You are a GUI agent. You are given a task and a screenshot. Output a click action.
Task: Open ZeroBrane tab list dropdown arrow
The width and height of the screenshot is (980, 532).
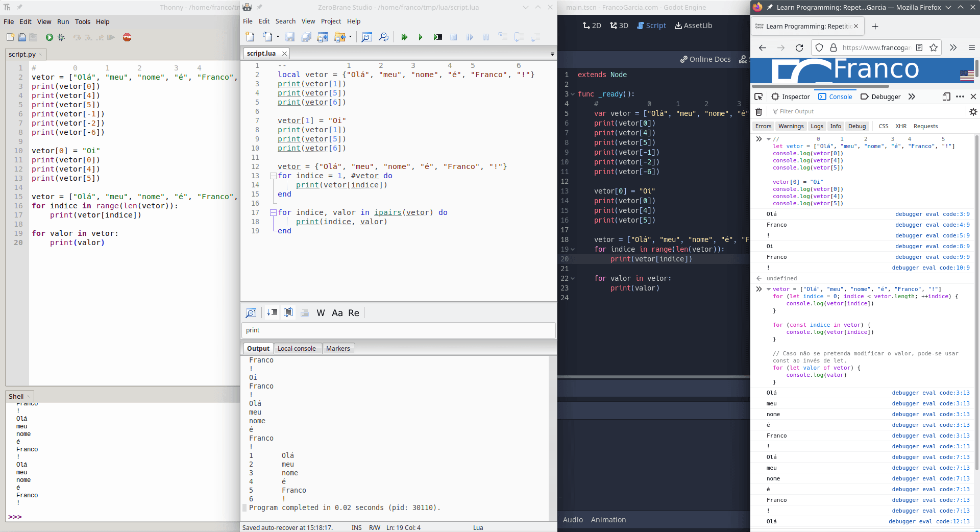pyautogui.click(x=552, y=54)
